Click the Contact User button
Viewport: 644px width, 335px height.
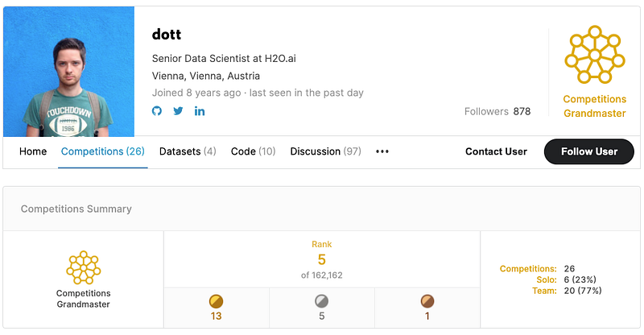pos(496,151)
